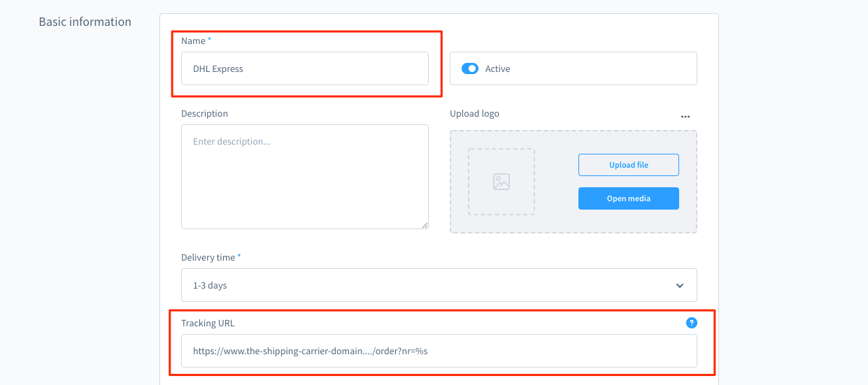This screenshot has width=868, height=385.
Task: Click the image placeholder icon in upload area
Action: coord(501,182)
